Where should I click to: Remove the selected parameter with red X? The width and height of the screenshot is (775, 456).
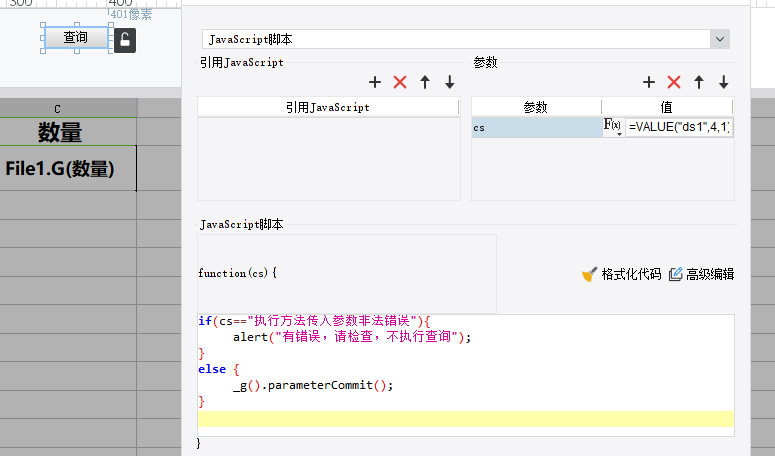[674, 82]
